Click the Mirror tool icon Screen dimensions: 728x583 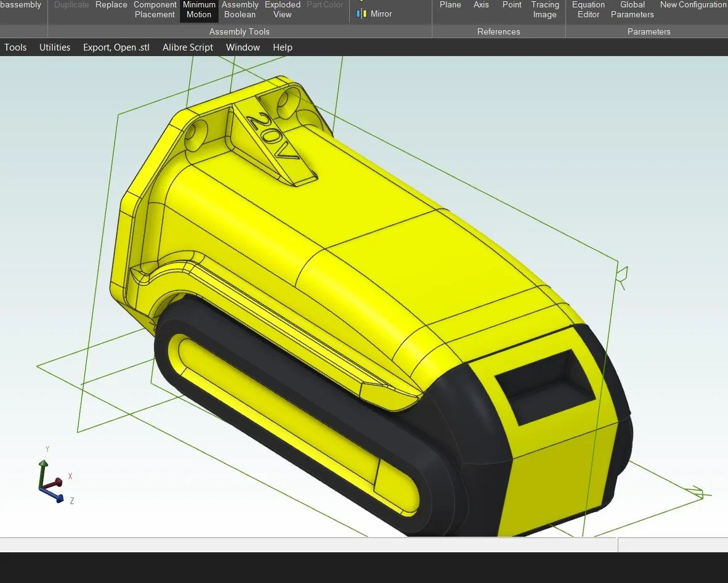(362, 14)
